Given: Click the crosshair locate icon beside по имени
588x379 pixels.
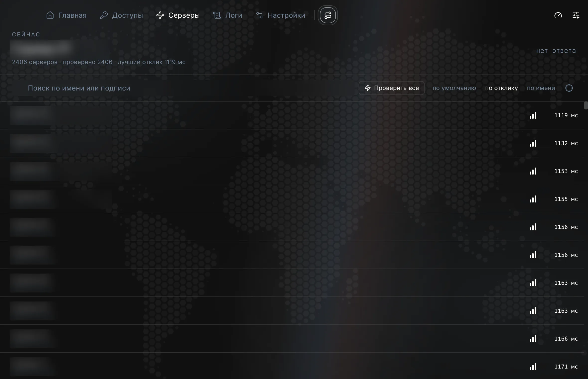Looking at the screenshot, I should (569, 88).
